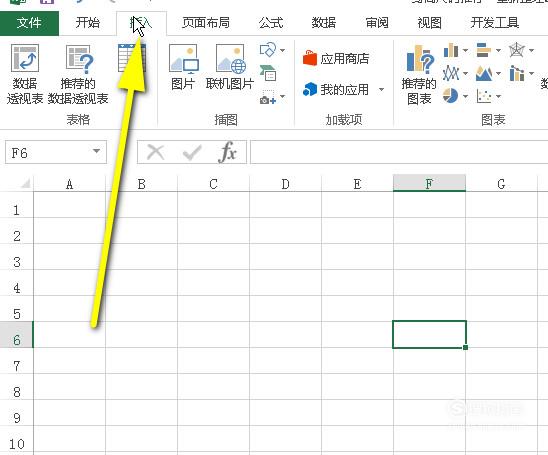
Task: Expand the area chart dropdown arrow
Action: 498,73
